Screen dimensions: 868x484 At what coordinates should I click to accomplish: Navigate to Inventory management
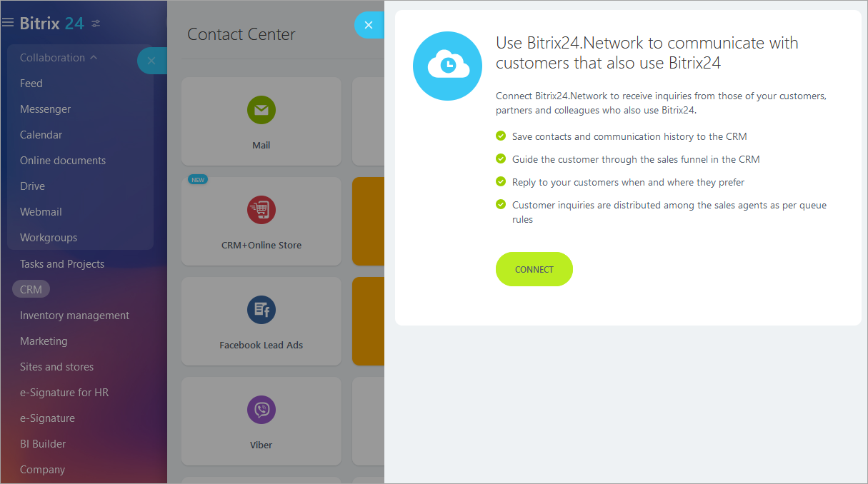coord(74,315)
